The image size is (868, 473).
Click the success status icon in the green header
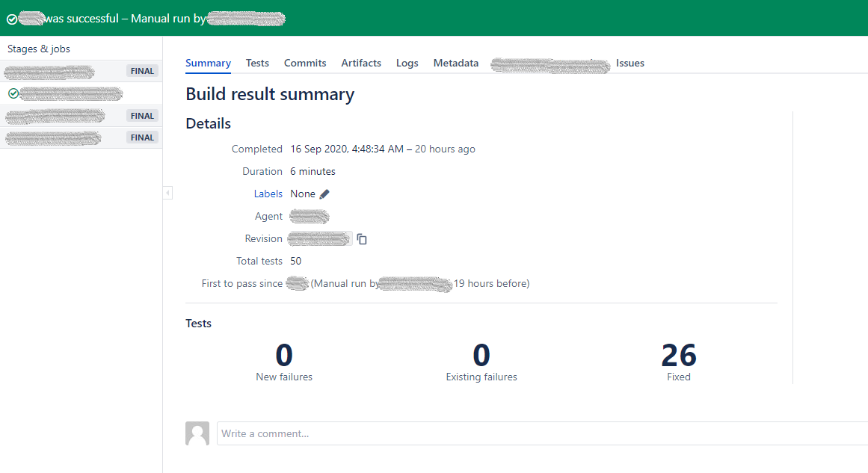(11, 19)
